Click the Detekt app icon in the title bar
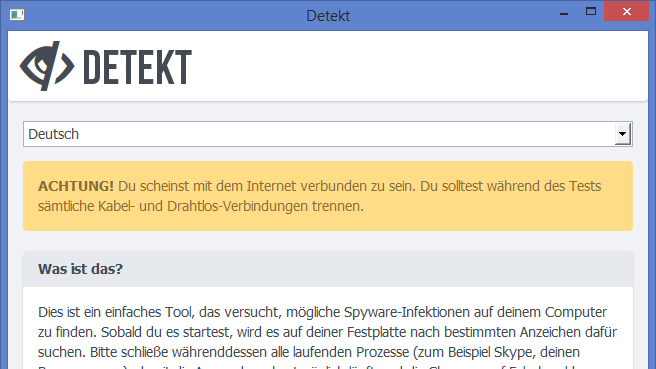656x369 pixels. [17, 15]
